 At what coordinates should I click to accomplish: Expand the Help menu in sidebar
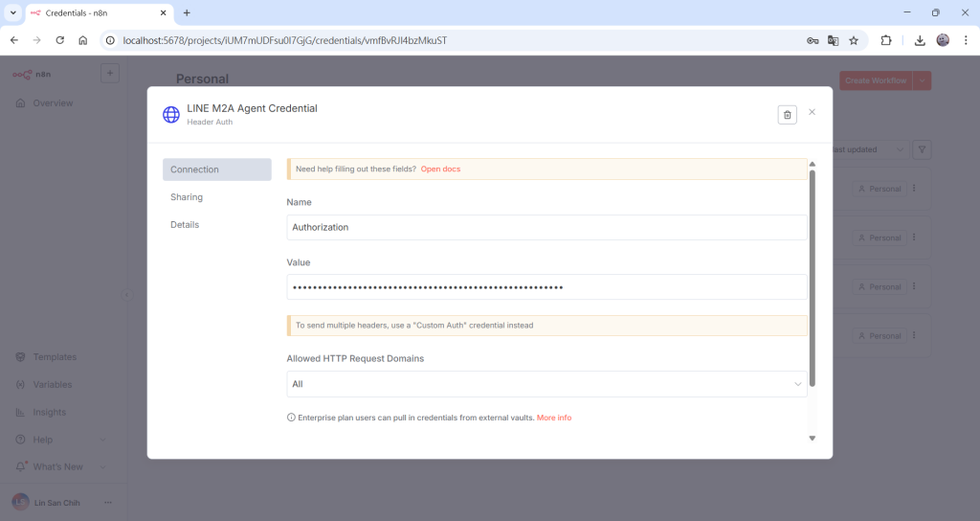(x=62, y=440)
